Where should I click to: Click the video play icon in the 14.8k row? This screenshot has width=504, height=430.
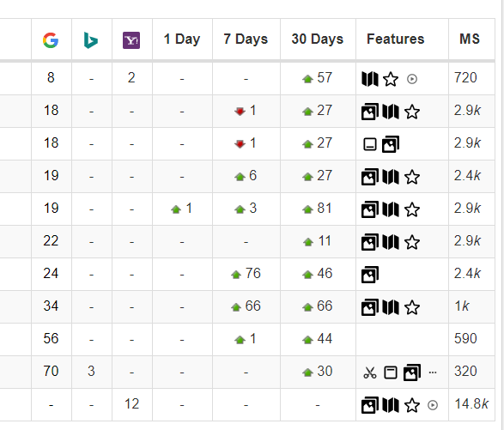(433, 405)
